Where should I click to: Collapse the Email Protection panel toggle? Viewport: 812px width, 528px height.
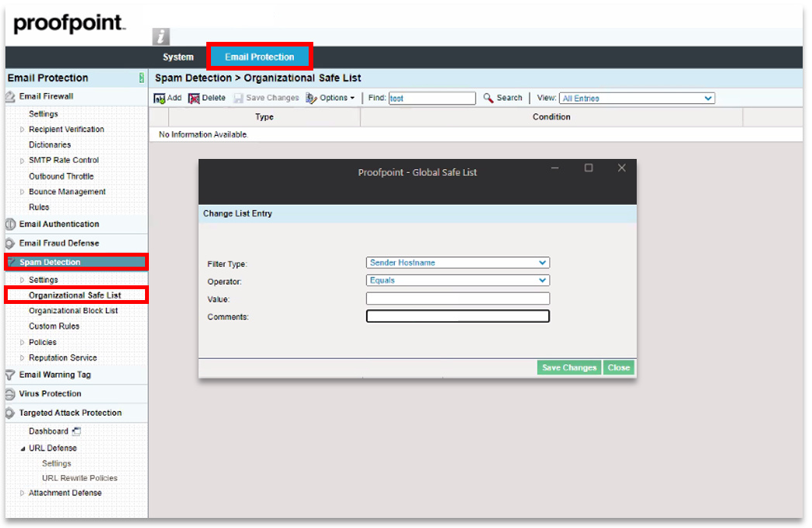coord(141,78)
